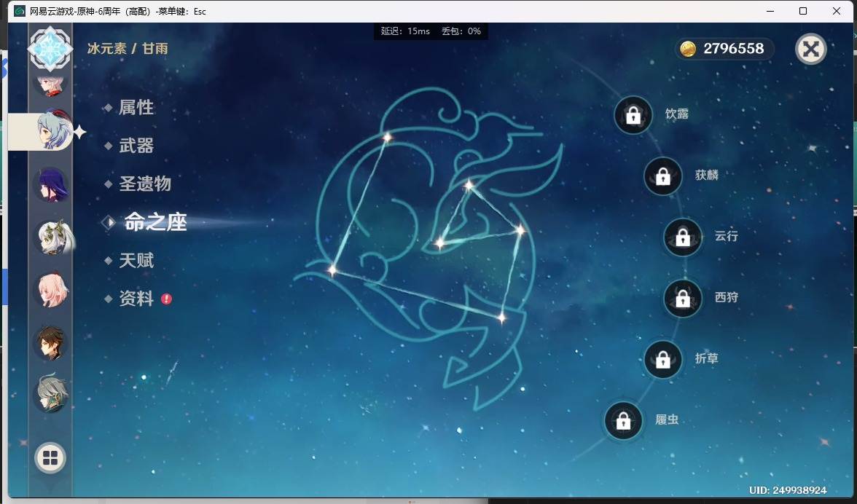
Task: Close the character screen with the X button
Action: [811, 49]
